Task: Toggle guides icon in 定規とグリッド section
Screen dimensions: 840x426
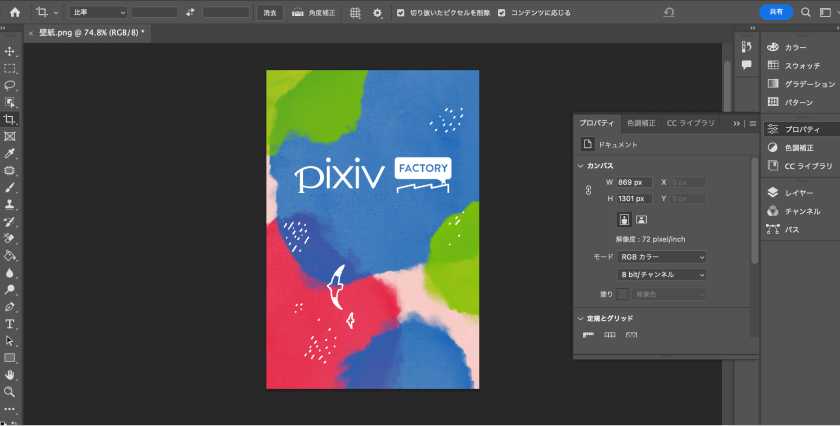Action: tap(632, 335)
